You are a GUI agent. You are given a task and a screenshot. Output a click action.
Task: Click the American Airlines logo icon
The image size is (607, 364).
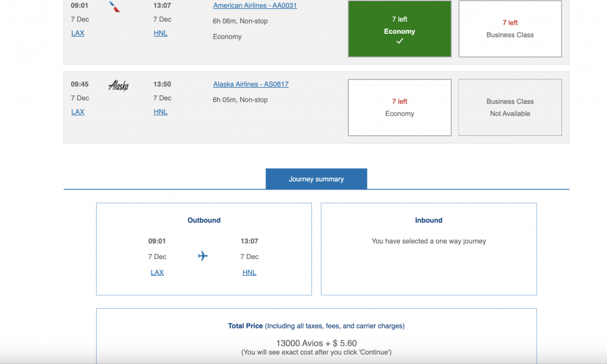pyautogui.click(x=114, y=7)
